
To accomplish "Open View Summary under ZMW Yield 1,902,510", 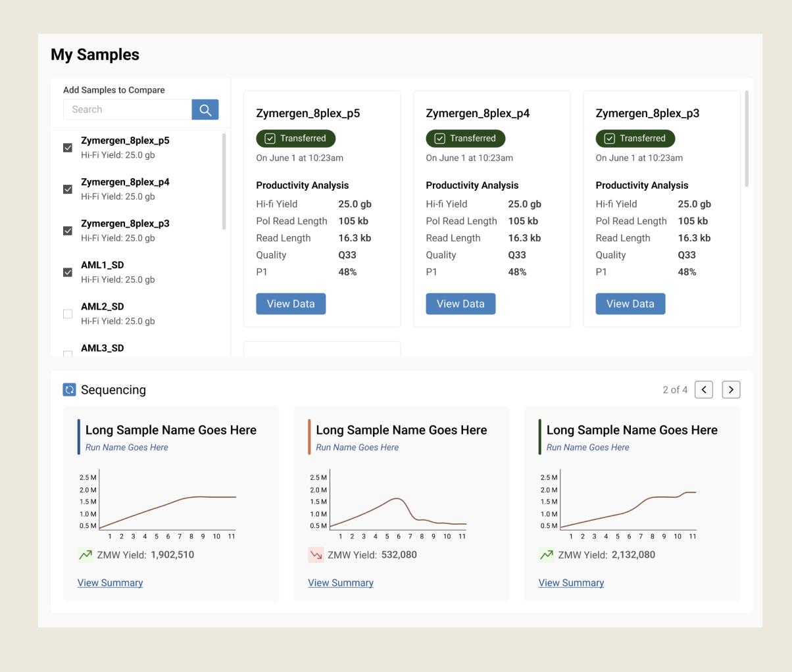I will tap(110, 583).
